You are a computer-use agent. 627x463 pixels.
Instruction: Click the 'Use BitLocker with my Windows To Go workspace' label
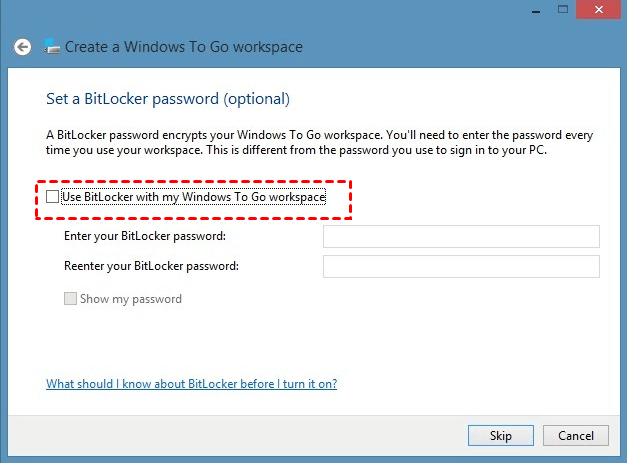click(193, 197)
